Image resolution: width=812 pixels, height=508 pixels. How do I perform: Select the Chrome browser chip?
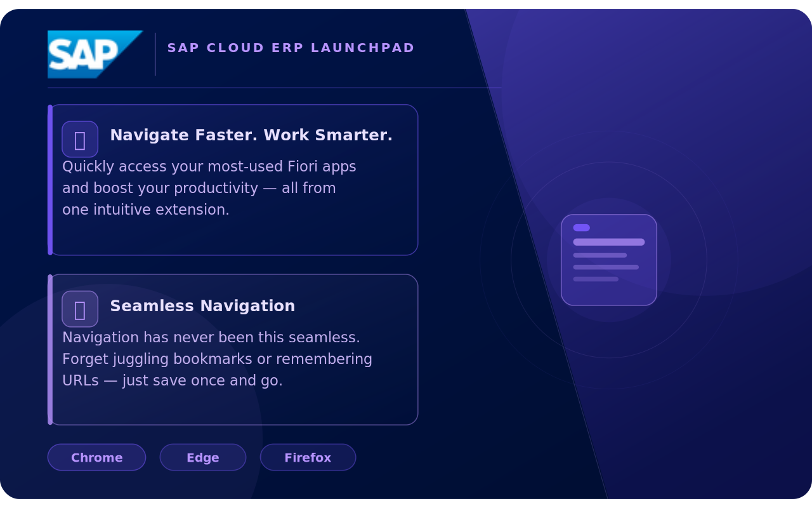click(x=96, y=457)
